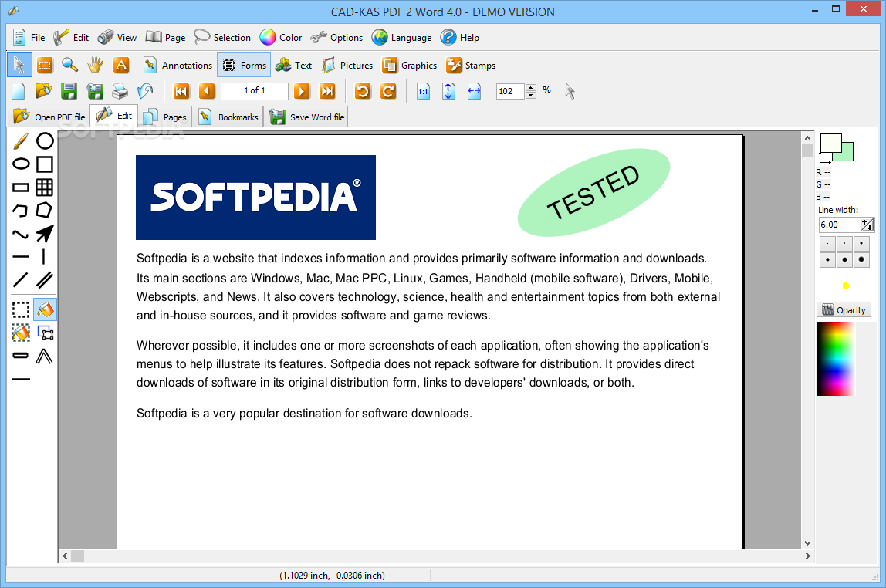Advance to the next page
Viewport: 886px width, 588px height.
tap(302, 91)
